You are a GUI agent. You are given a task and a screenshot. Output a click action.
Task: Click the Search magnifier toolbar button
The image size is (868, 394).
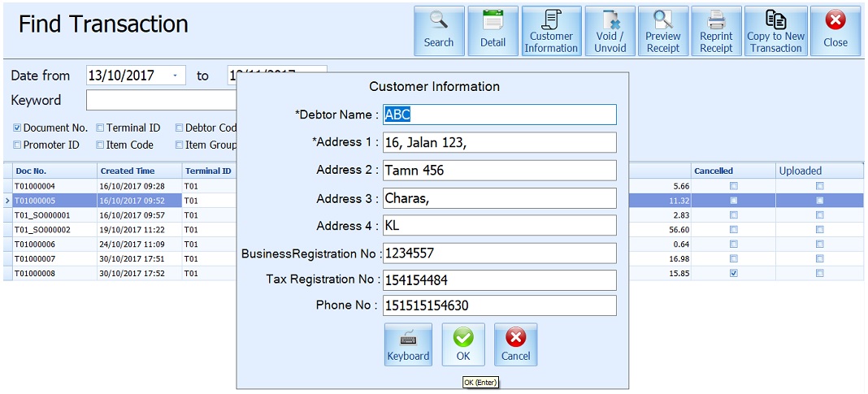[x=439, y=31]
